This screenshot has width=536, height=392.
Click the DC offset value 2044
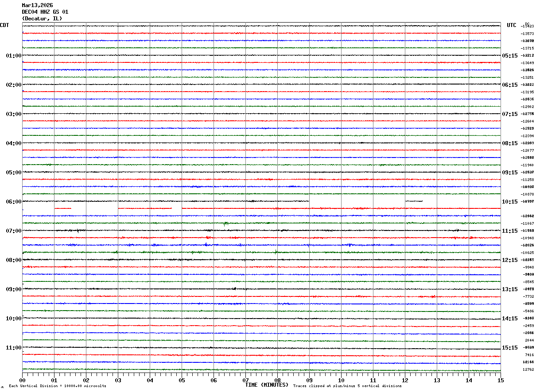coord(529,340)
